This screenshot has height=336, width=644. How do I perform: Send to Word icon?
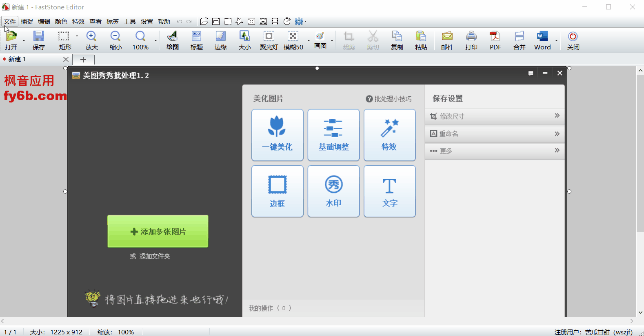pyautogui.click(x=542, y=40)
